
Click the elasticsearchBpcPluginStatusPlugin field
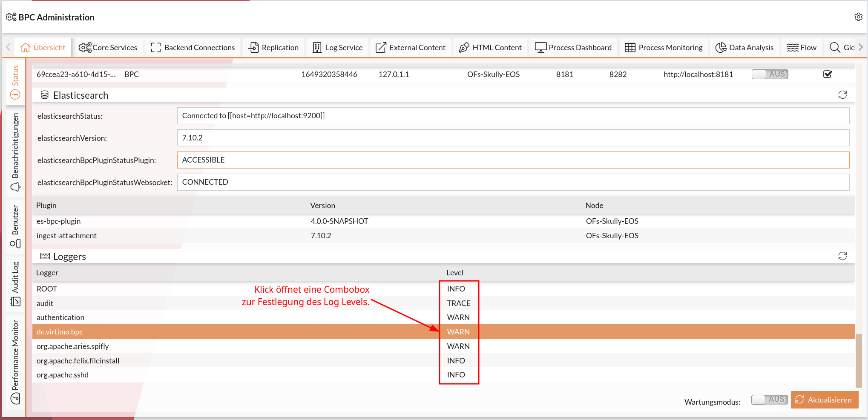(513, 160)
